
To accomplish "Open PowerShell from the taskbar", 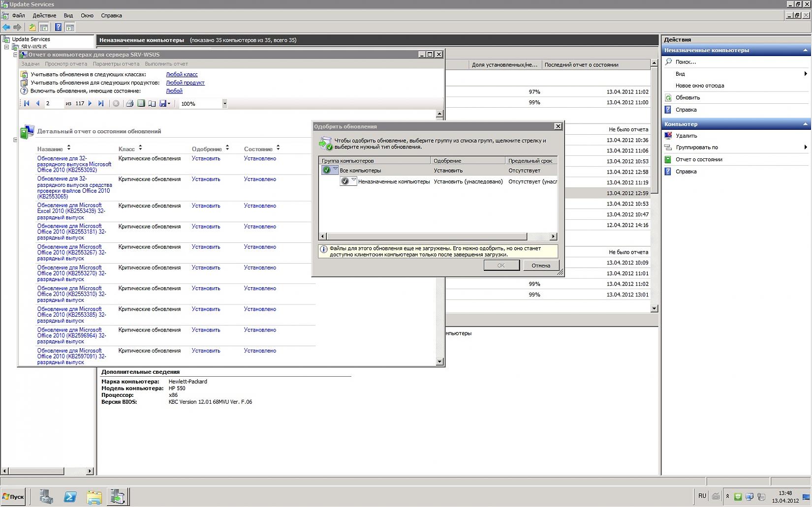I will pos(70,497).
